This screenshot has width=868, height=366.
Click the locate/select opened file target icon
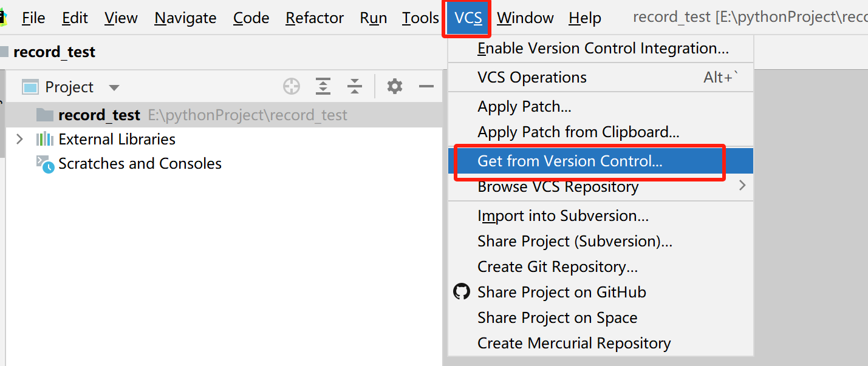click(x=292, y=87)
